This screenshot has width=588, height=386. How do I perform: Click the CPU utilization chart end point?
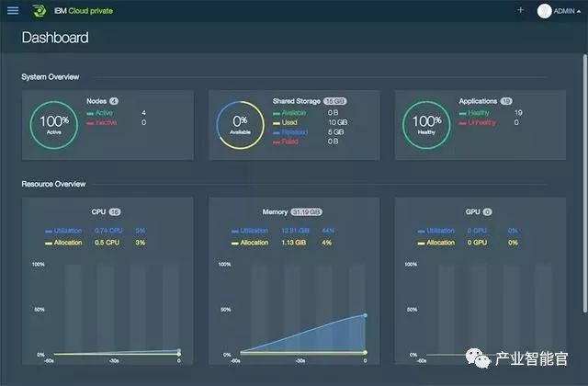179,351
